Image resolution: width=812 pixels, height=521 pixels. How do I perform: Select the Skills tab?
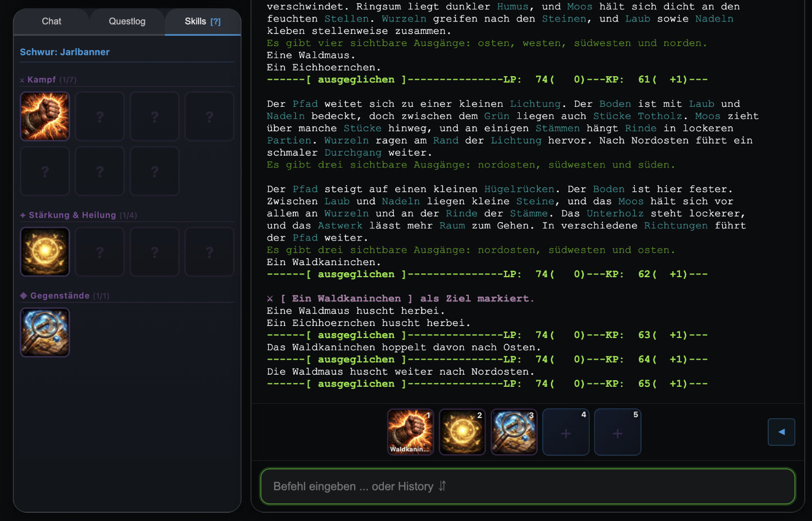click(195, 21)
